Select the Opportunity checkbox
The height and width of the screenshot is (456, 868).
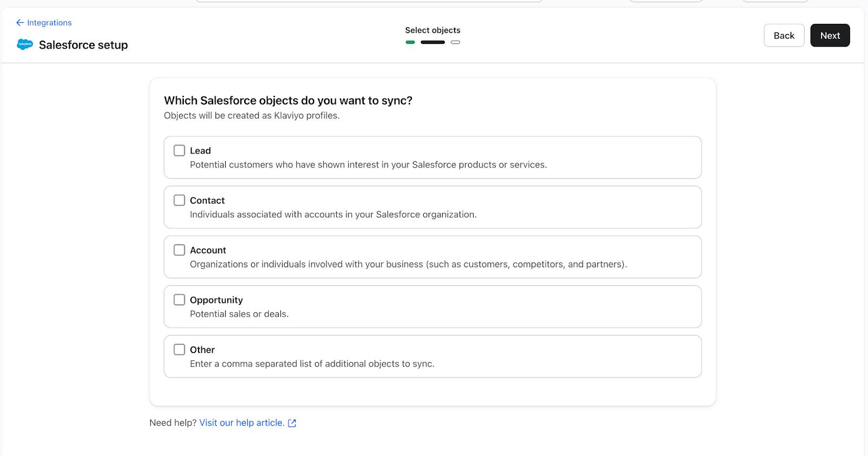(x=180, y=300)
